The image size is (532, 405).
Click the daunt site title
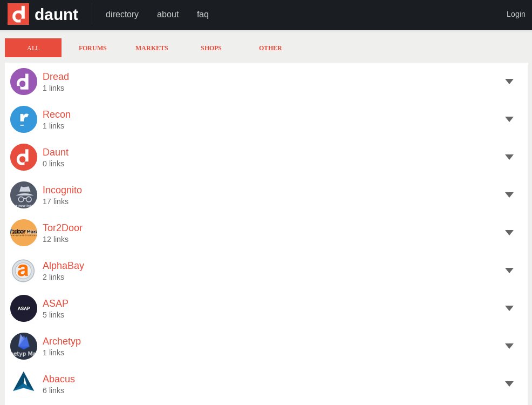pyautogui.click(x=56, y=15)
